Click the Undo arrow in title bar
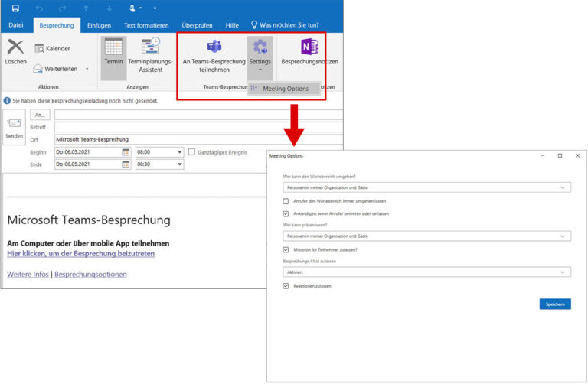This screenshot has width=588, height=384. pos(39,8)
